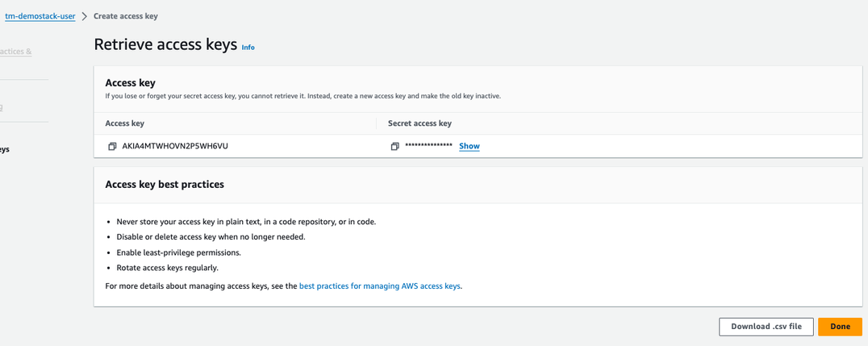Select the current retrieve keys step in sidebar

tap(5, 149)
